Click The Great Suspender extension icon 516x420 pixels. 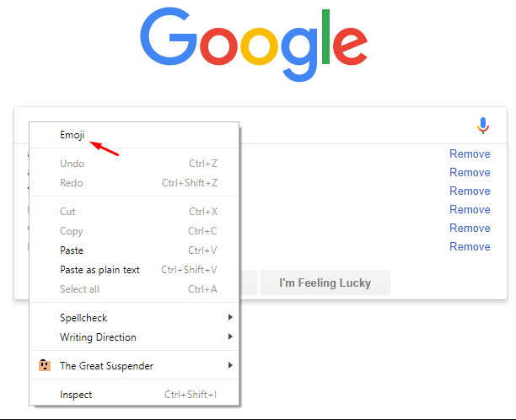pyautogui.click(x=45, y=366)
